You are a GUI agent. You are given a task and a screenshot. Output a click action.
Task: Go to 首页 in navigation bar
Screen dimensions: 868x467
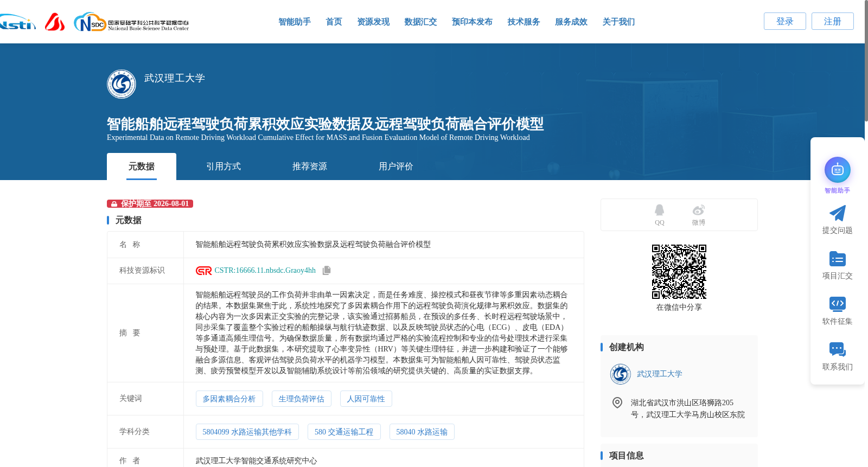point(334,22)
